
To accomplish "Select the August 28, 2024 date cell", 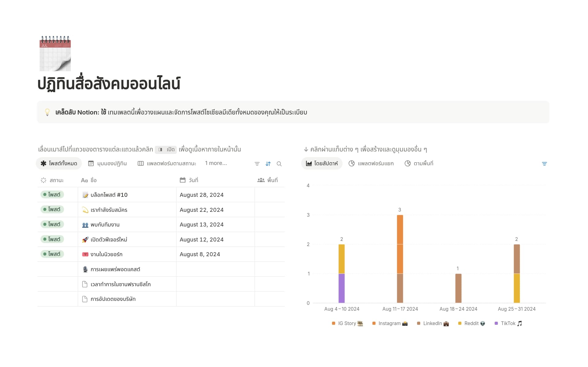I will pyautogui.click(x=202, y=195).
